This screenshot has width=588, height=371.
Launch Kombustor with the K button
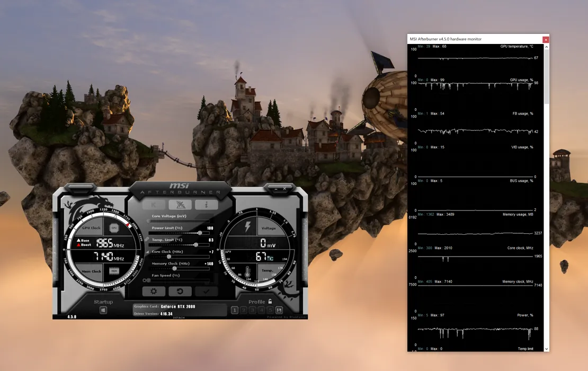[154, 205]
